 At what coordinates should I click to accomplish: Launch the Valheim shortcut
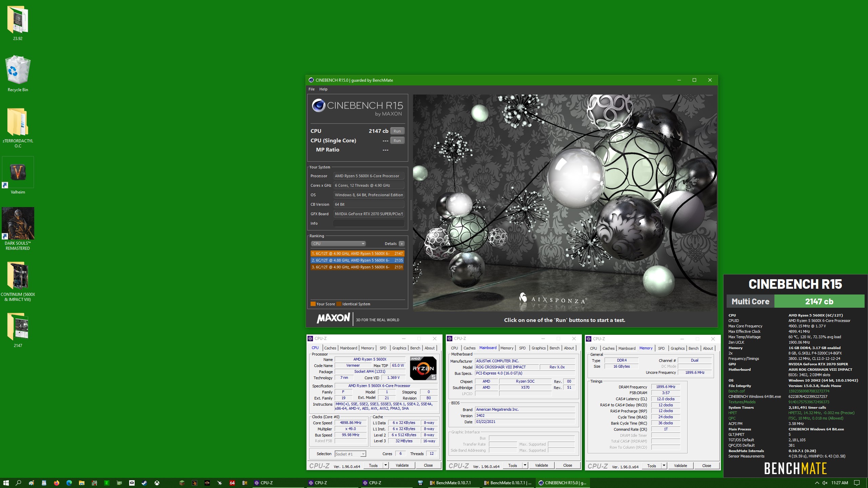[18, 176]
